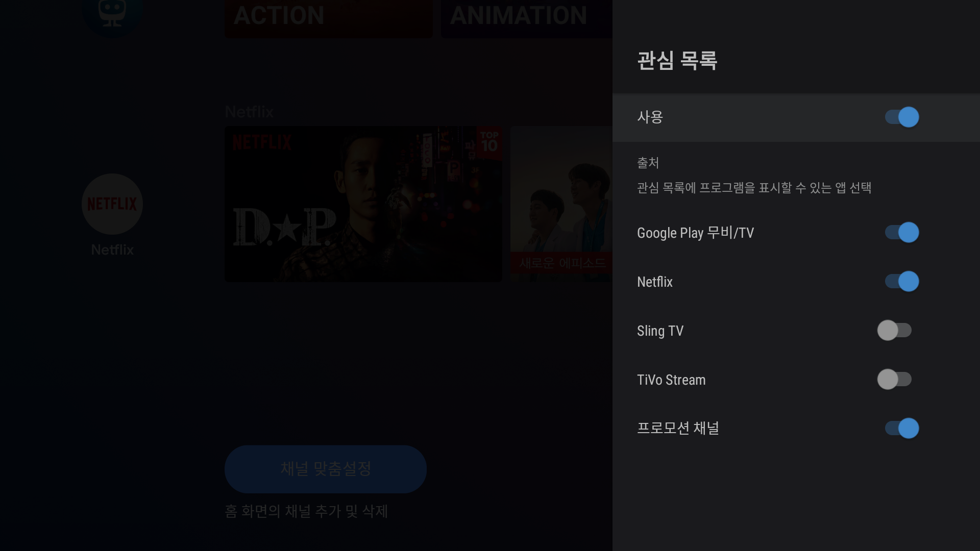The image size is (980, 551).
Task: Enable the Sling TV toggle
Action: pos(894,331)
